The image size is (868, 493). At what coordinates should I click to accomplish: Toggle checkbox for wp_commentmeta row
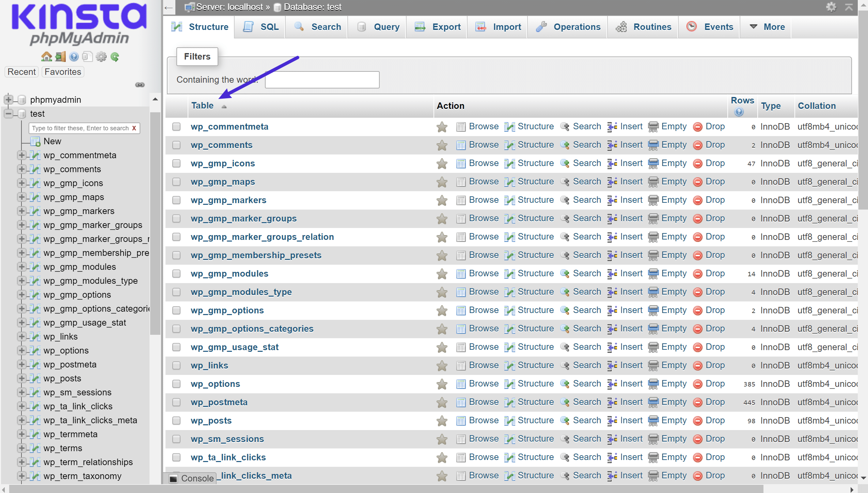tap(178, 126)
